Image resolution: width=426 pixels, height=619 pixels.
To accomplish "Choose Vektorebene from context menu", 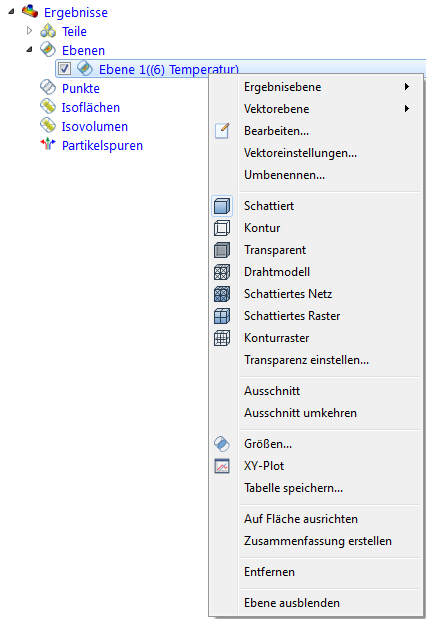I will pos(316,109).
